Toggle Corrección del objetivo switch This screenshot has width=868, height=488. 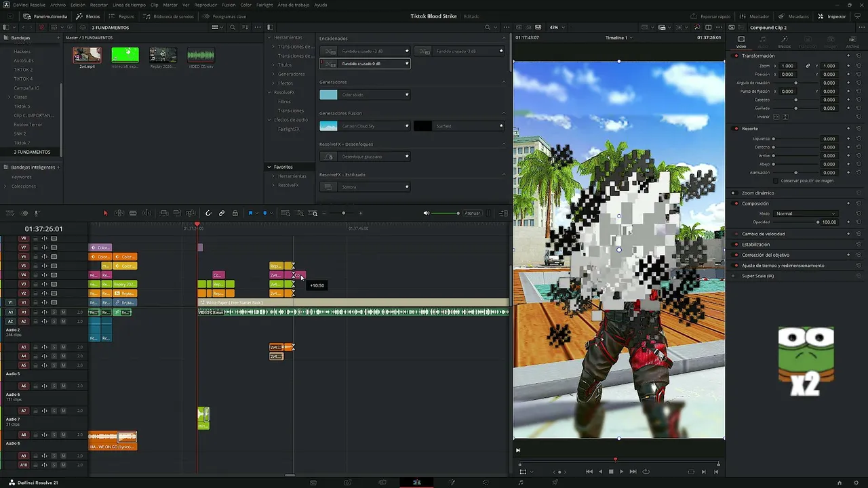click(x=736, y=255)
